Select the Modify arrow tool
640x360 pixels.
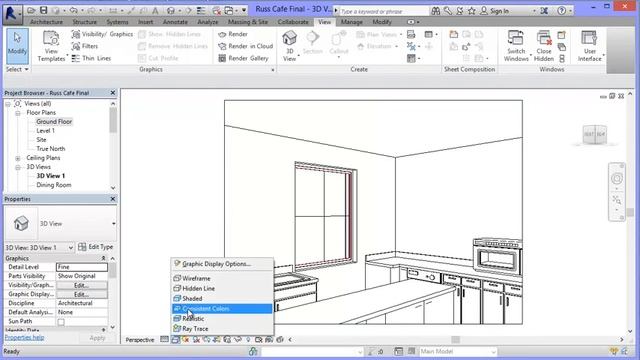17,45
